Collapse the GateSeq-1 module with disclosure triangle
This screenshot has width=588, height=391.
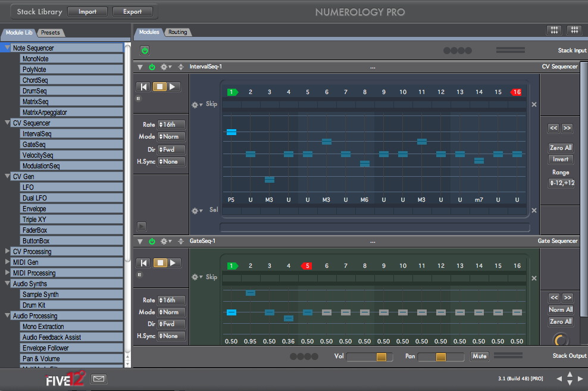click(140, 241)
